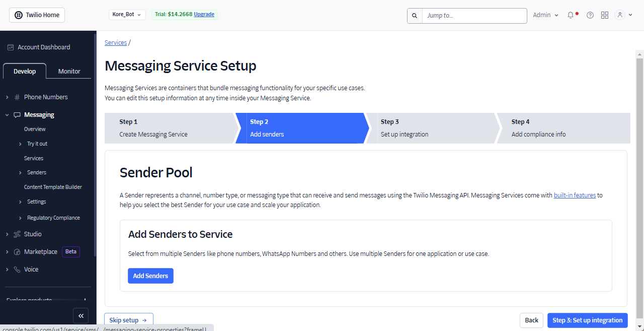This screenshot has height=331, width=644.
Task: Expand the Regulatory Compliance submenu
Action: point(20,218)
